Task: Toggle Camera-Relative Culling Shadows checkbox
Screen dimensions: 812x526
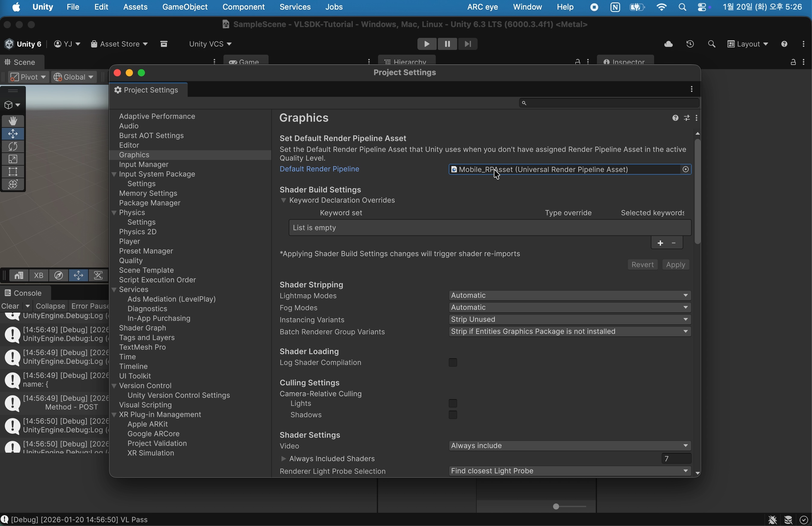Action: tap(453, 415)
